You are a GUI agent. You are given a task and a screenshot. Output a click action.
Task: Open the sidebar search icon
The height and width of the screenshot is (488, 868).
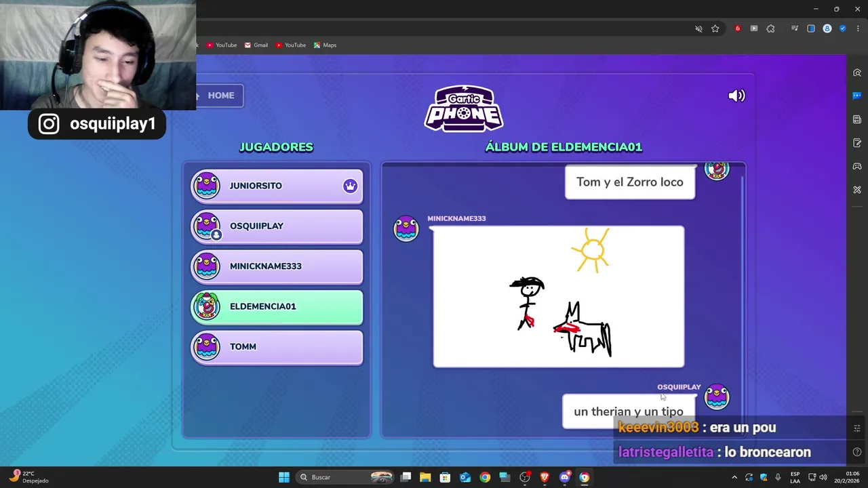(857, 73)
